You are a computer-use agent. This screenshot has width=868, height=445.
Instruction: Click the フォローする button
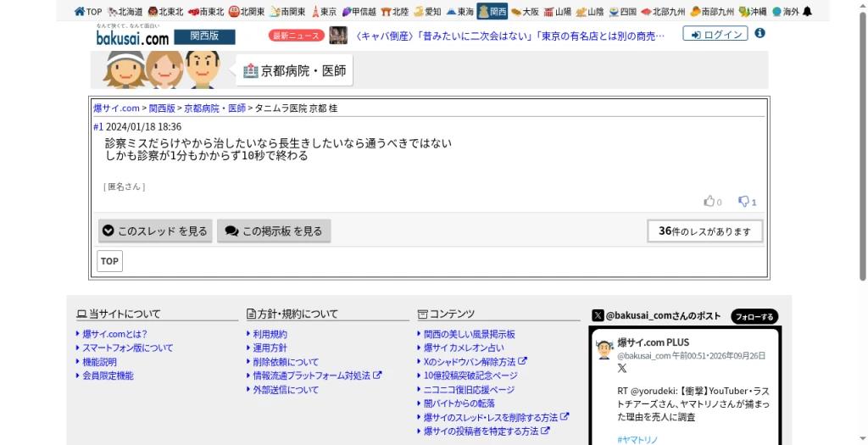coord(754,317)
